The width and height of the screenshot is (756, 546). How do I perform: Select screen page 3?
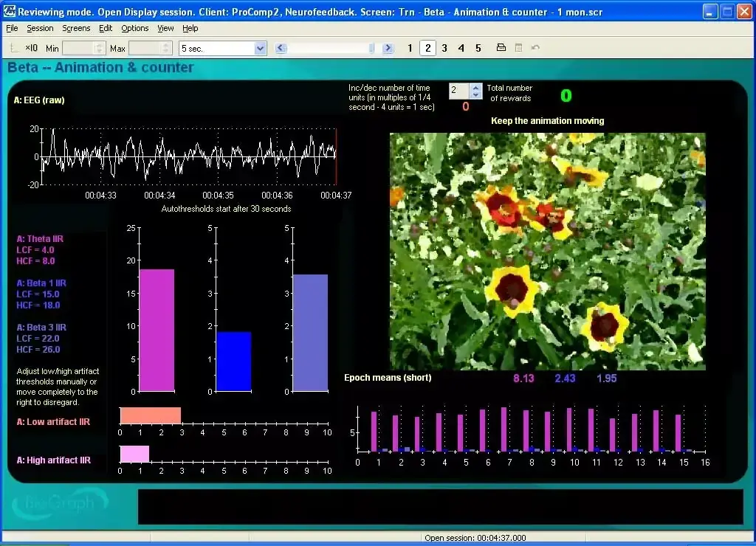click(x=444, y=48)
